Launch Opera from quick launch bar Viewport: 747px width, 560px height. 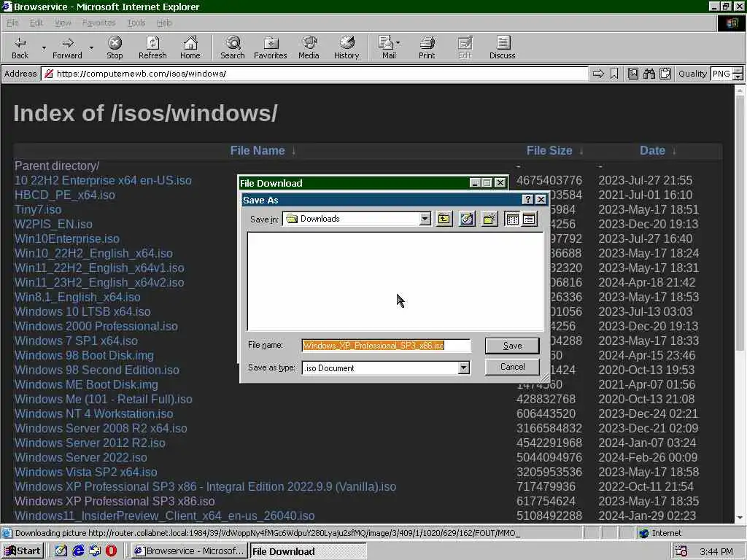[111, 551]
